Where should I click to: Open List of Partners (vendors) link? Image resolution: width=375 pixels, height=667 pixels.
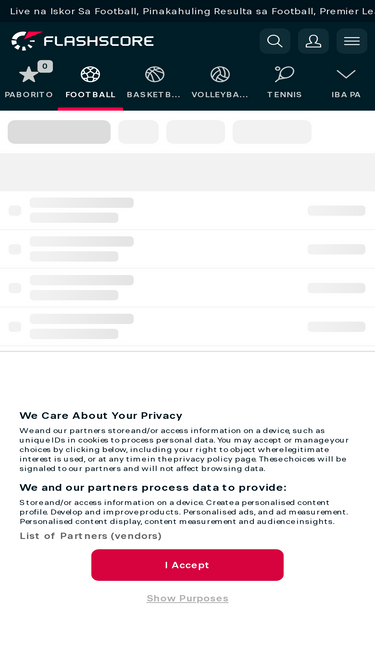point(91,536)
